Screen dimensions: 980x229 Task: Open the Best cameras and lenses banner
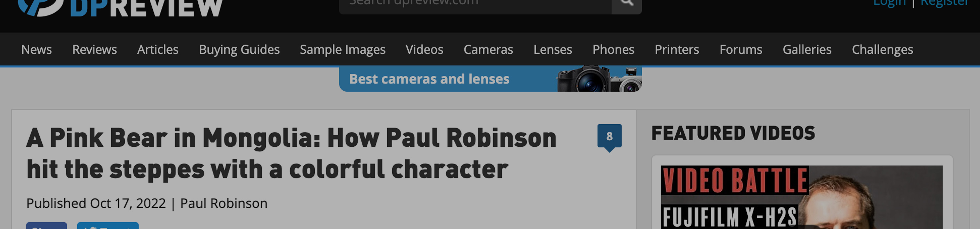pos(490,79)
